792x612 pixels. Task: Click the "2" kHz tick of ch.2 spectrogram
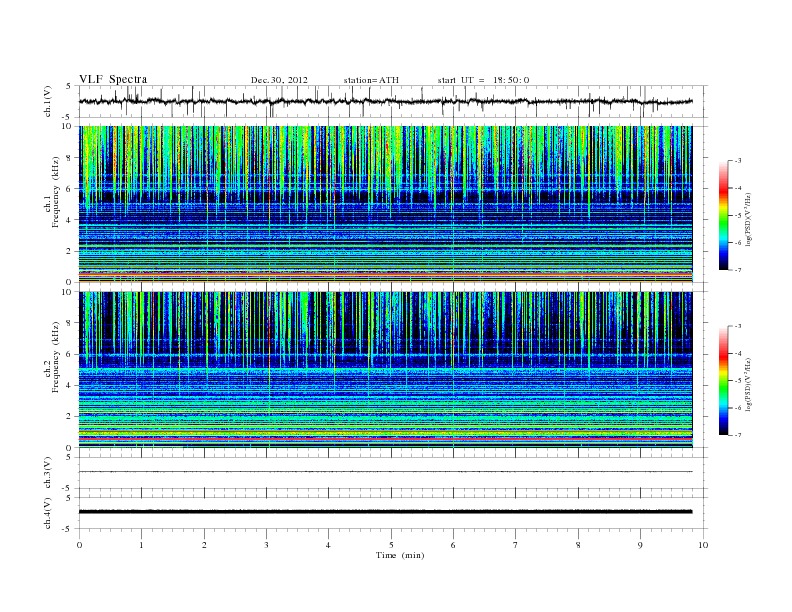70,417
